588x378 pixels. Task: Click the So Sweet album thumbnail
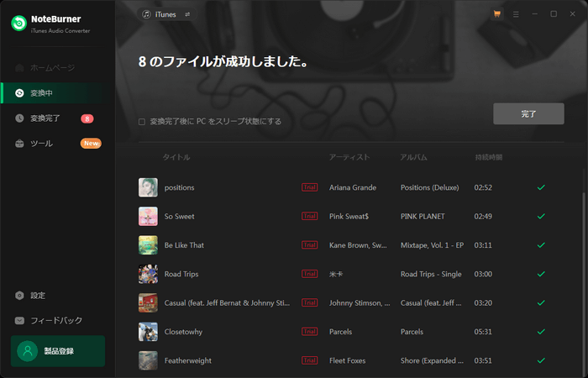click(x=148, y=217)
